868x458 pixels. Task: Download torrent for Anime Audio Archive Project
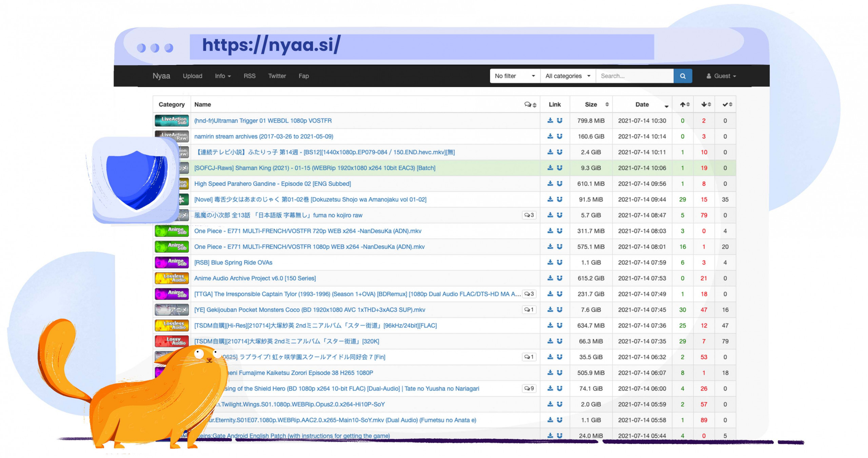[550, 278]
